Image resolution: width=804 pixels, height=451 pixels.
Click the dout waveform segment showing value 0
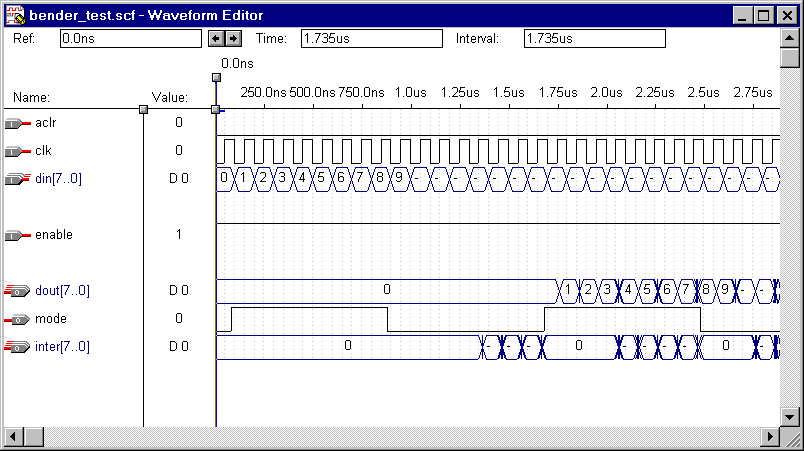click(x=387, y=291)
